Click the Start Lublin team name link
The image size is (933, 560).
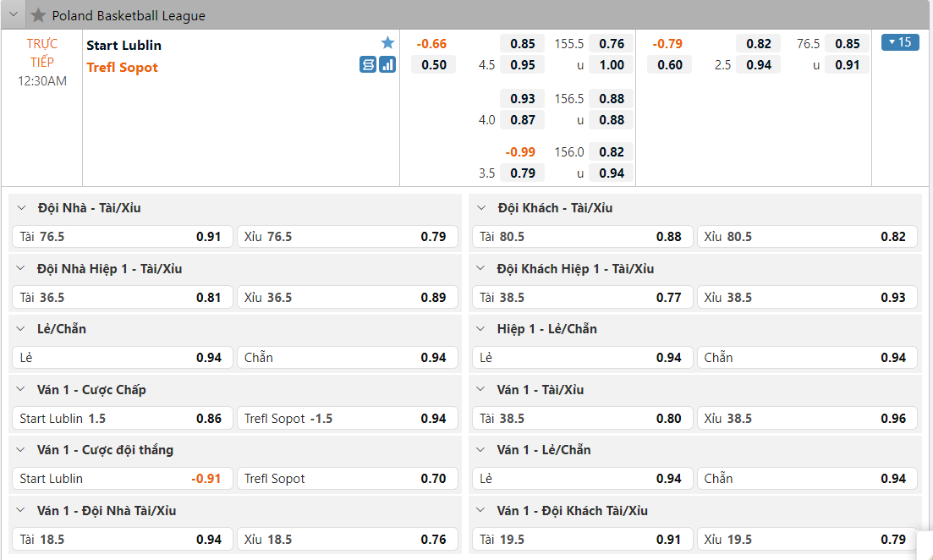[x=123, y=45]
